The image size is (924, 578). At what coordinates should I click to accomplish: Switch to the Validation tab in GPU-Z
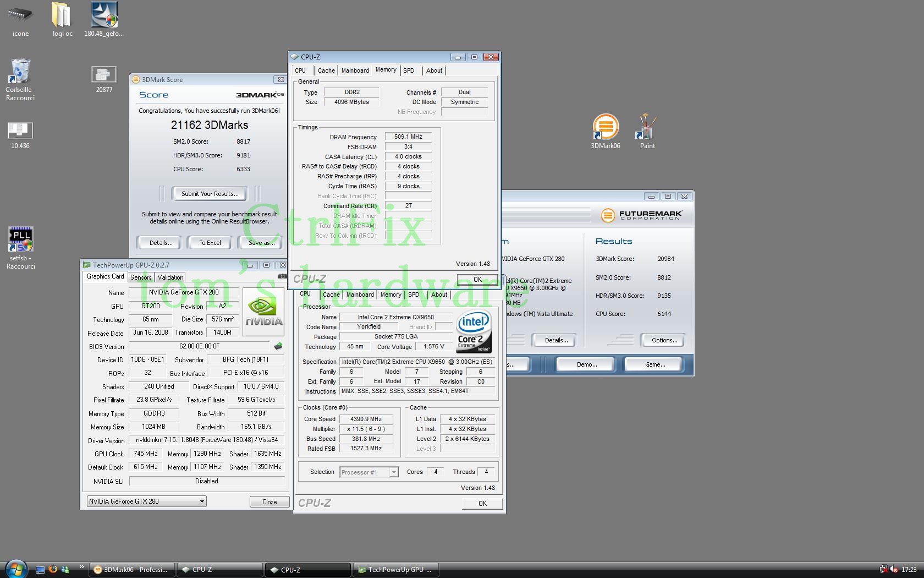point(170,277)
